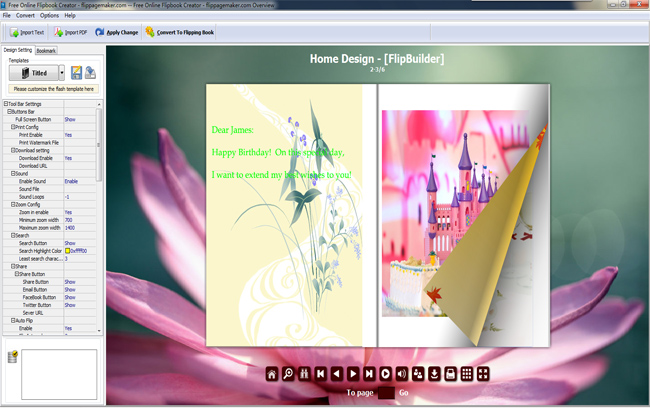Click the Apply Change toolbar button
This screenshot has height=408, width=650.
116,32
